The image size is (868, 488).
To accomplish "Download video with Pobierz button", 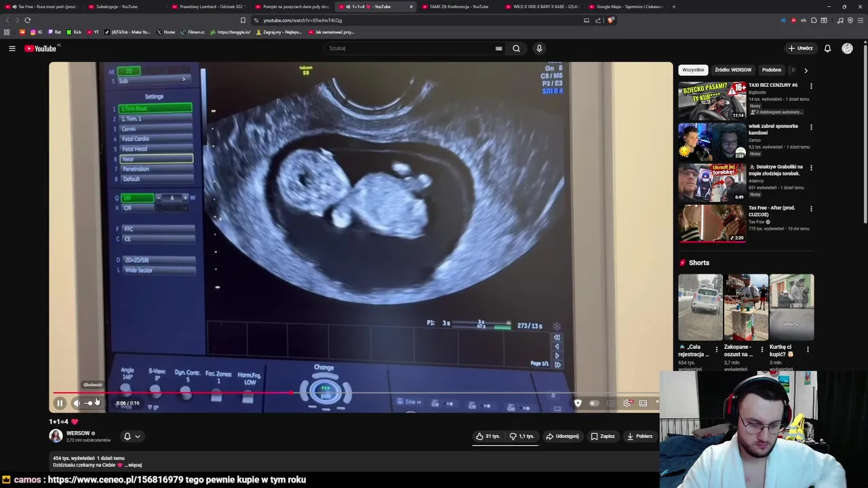I will (639, 436).
